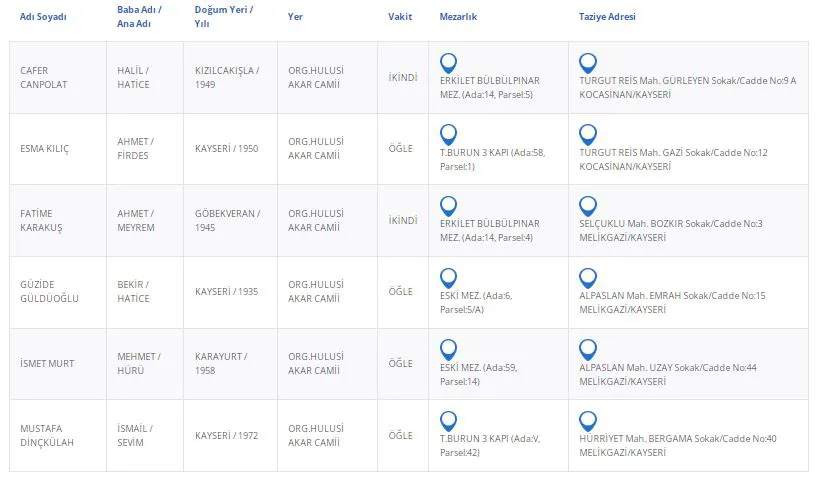825x489 pixels.
Task: Click the Mezarlık column header
Action: 458,17
